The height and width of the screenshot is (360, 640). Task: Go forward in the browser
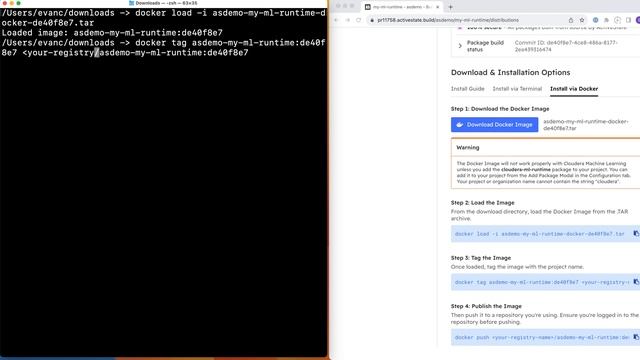347,20
